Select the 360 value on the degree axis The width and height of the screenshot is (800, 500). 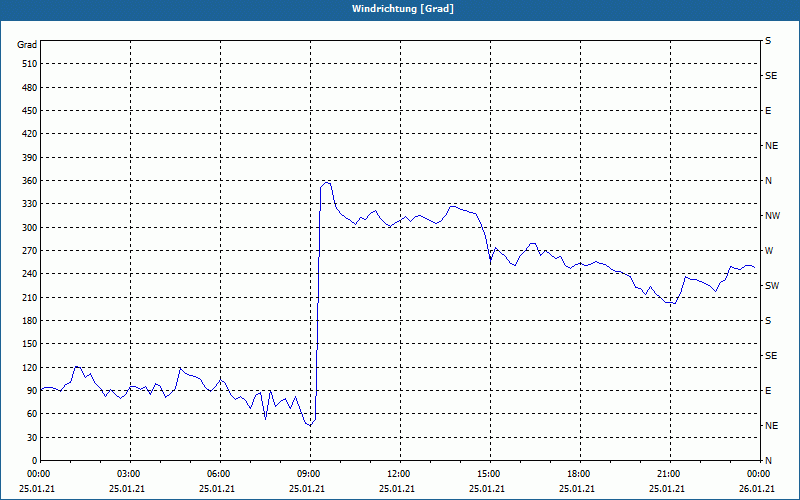30,181
